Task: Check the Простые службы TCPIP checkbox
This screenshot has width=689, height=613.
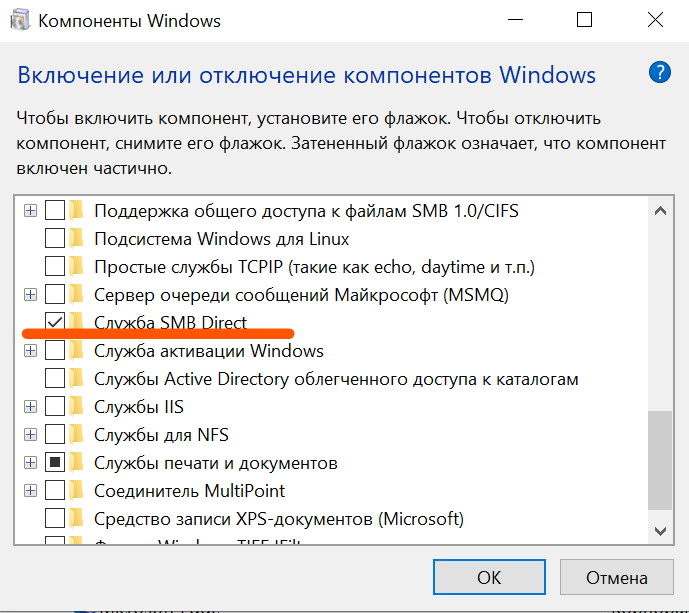Action: pyautogui.click(x=55, y=267)
